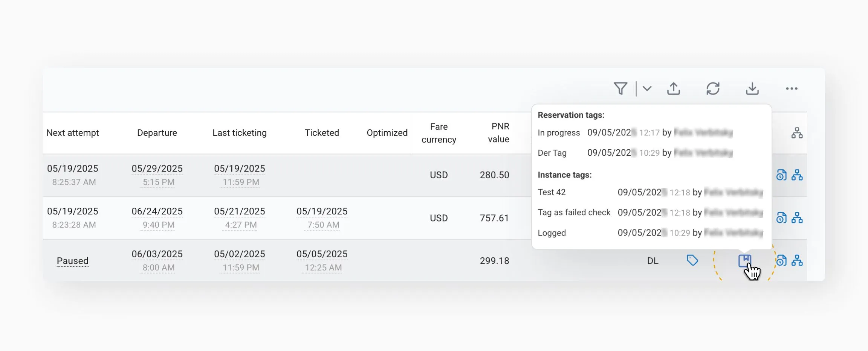Viewport: 868px width, 351px height.
Task: Click the download icon in toolbar
Action: click(x=752, y=89)
